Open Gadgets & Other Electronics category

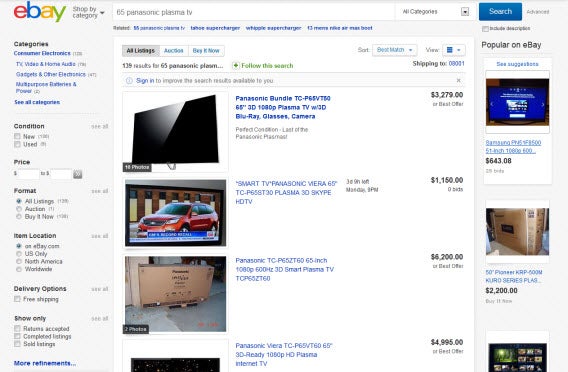point(51,74)
